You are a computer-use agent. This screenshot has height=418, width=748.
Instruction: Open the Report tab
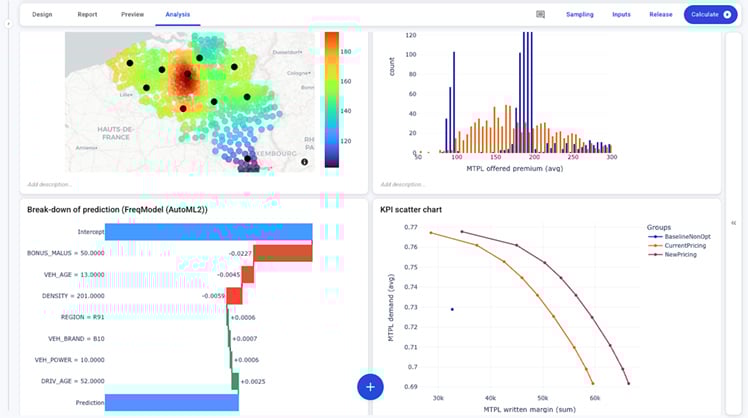click(87, 15)
